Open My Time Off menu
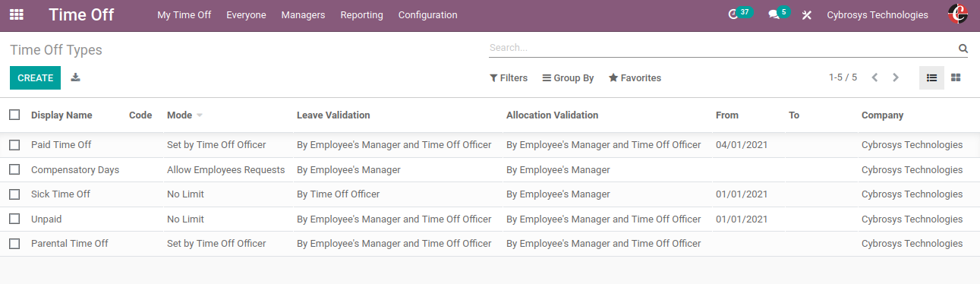The height and width of the screenshot is (284, 980). (x=184, y=14)
